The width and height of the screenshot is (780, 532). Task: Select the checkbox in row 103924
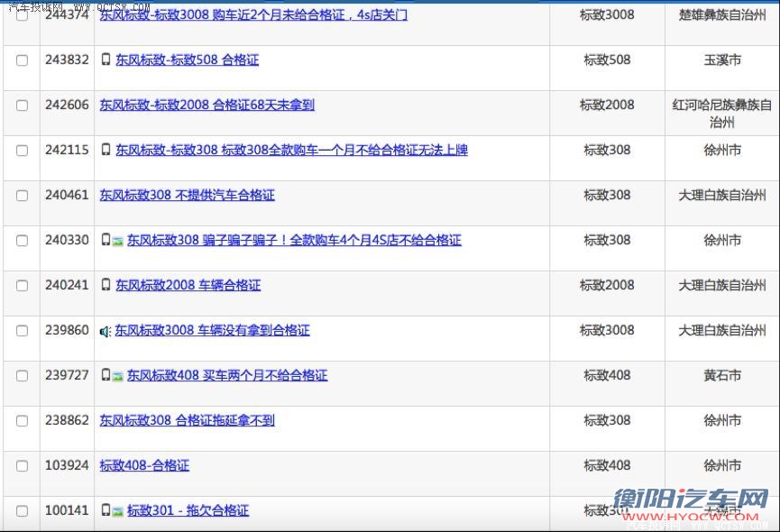22,466
